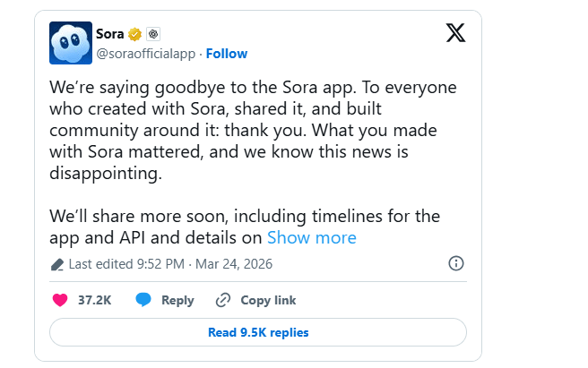This screenshot has width=588, height=368.
Task: Click the Sora display name
Action: point(109,34)
